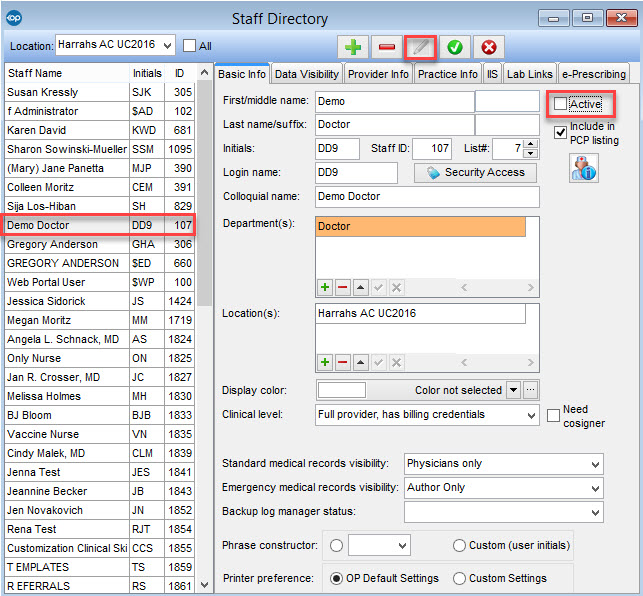Select the first Phrase constructor radio
This screenshot has height=596, width=643.
(x=336, y=545)
